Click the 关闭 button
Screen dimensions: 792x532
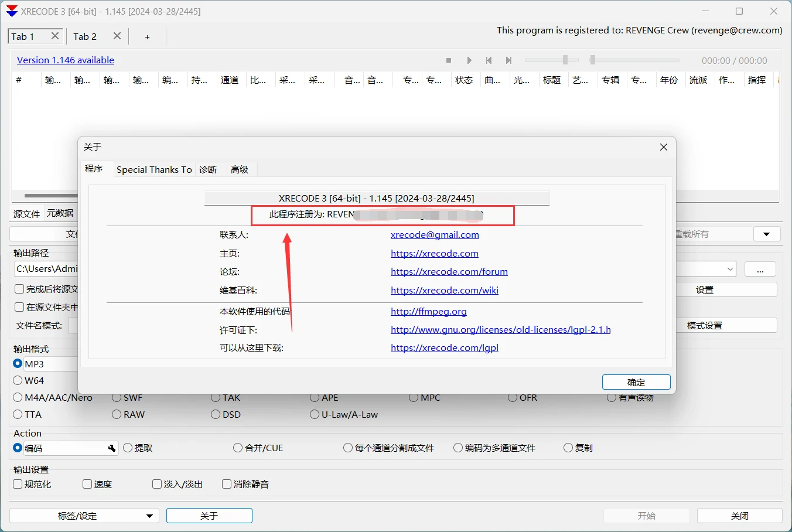740,516
